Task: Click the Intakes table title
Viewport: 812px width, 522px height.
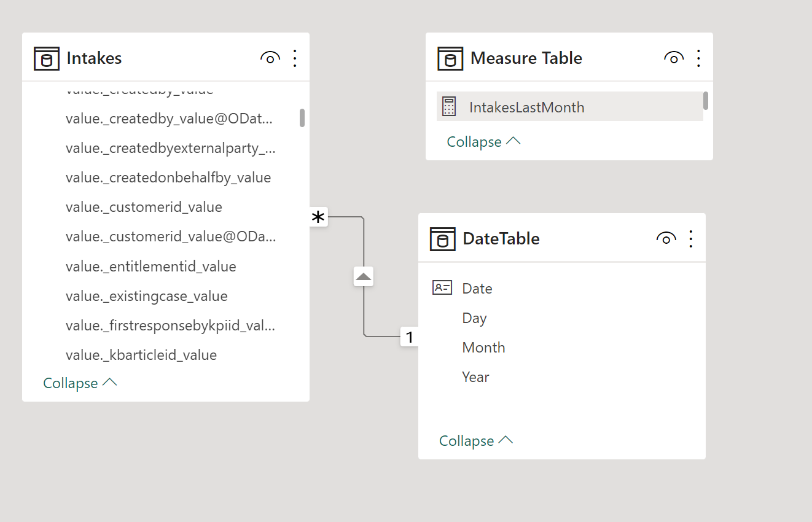Action: pyautogui.click(x=94, y=58)
